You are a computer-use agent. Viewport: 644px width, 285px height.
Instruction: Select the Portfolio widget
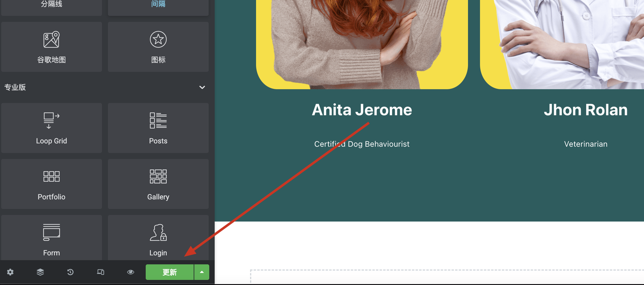pyautogui.click(x=51, y=184)
